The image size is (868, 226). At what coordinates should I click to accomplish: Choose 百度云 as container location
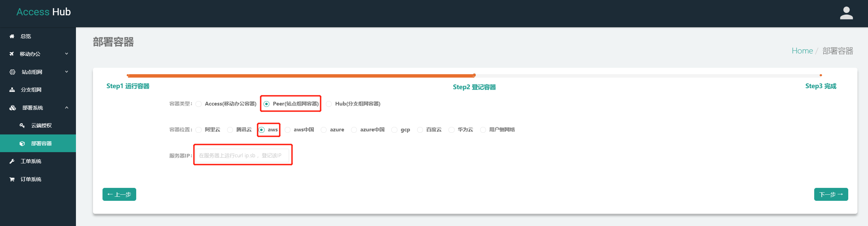[x=420, y=130]
